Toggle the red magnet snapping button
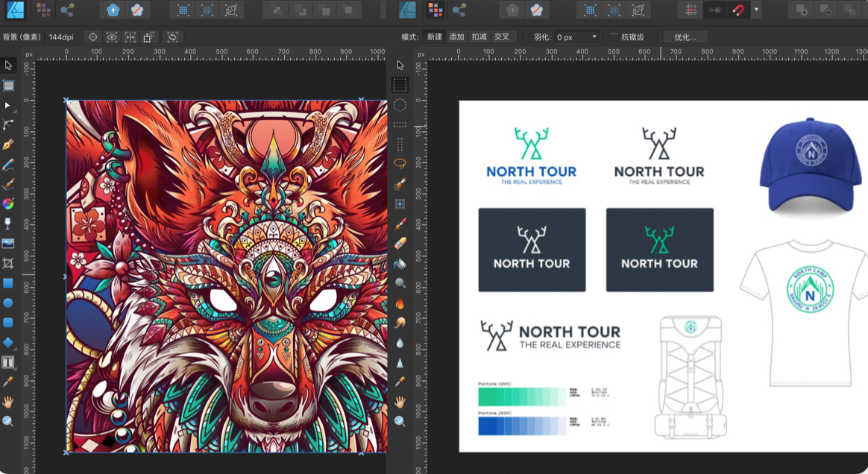The image size is (868, 474). click(x=738, y=10)
